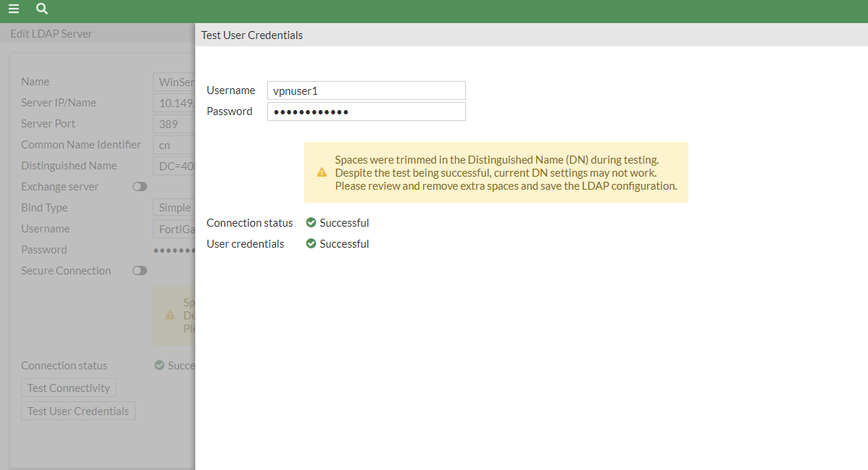Click the warning triangle in the Edit LDAP Server form

click(x=169, y=313)
